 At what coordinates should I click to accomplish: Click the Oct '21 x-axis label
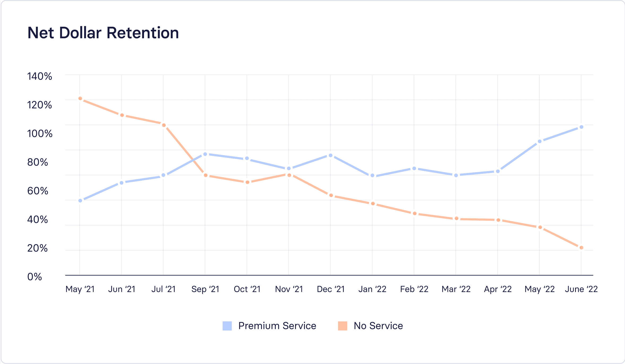(247, 289)
